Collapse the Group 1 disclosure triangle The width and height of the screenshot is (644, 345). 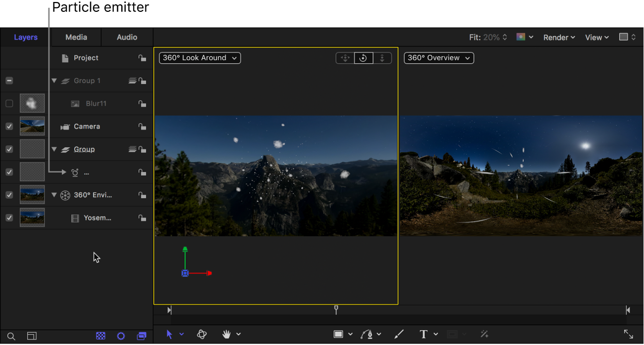(x=54, y=81)
